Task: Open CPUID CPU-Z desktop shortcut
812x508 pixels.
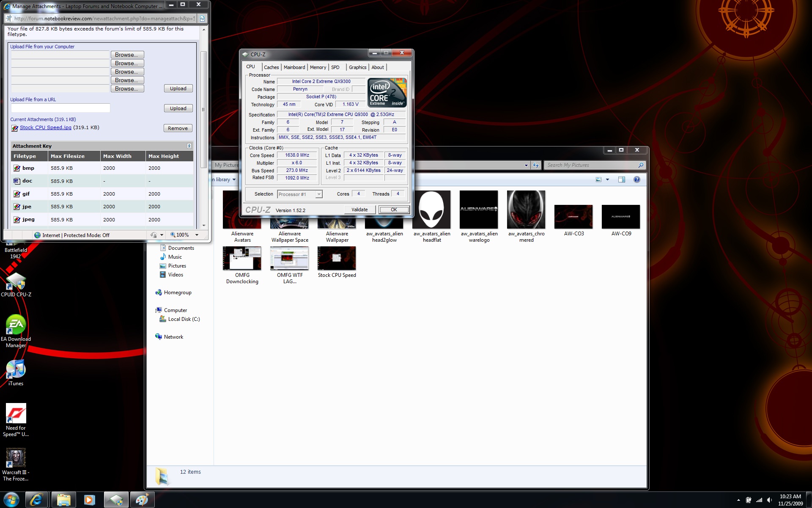Action: click(16, 284)
